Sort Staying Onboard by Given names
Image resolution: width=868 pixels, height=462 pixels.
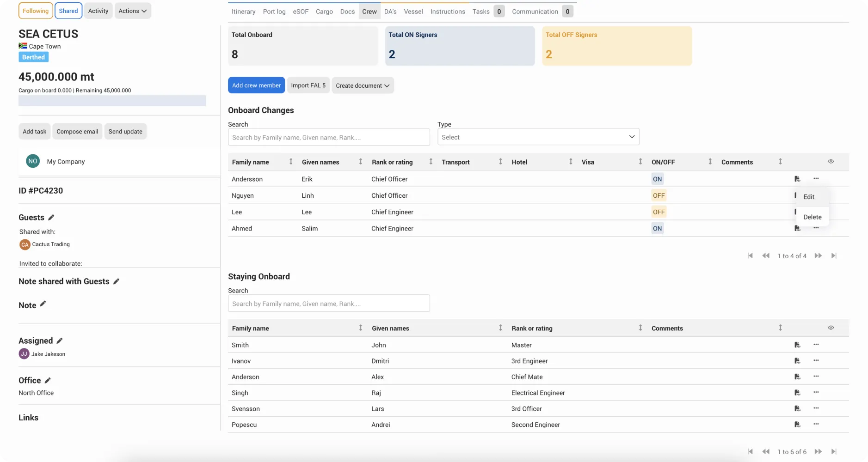[x=500, y=328]
